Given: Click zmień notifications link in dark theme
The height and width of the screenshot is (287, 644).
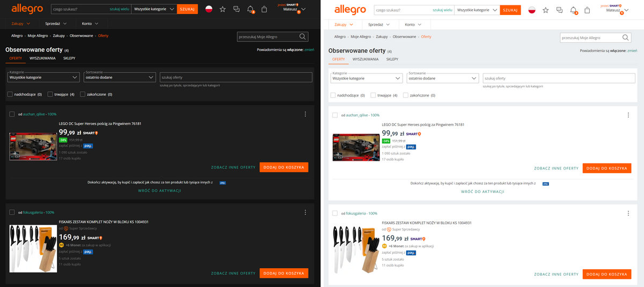Looking at the screenshot, I should [x=309, y=49].
